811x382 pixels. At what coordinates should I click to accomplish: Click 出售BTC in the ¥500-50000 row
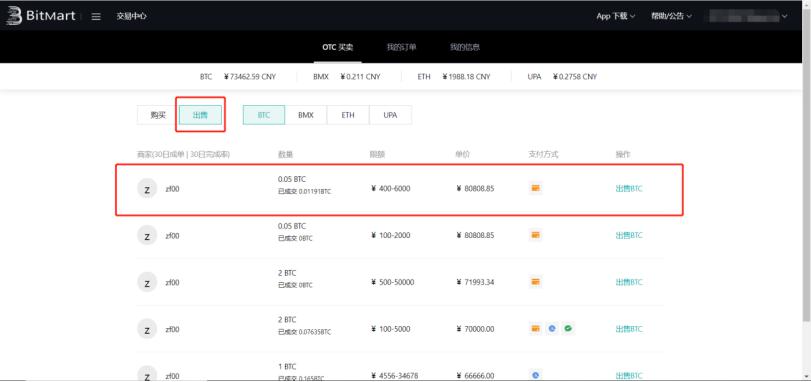pyautogui.click(x=629, y=282)
